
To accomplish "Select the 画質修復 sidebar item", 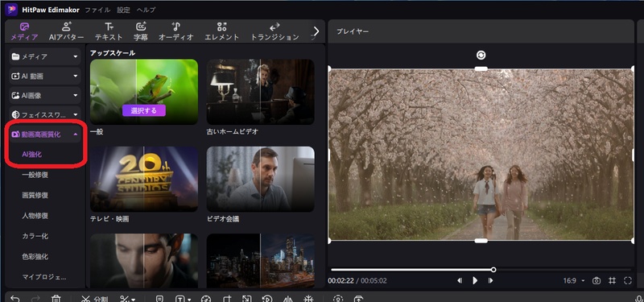I will pos(35,195).
